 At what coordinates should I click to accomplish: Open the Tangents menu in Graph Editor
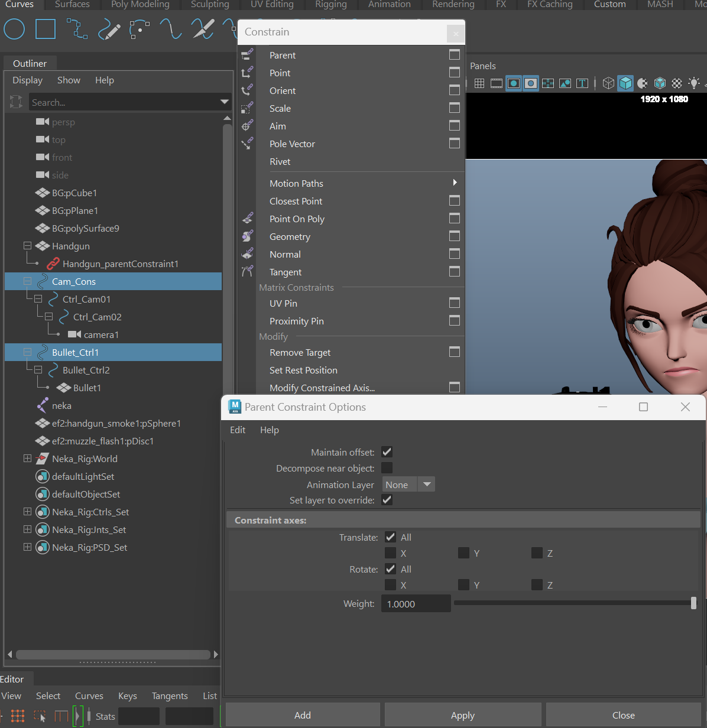[x=170, y=695]
